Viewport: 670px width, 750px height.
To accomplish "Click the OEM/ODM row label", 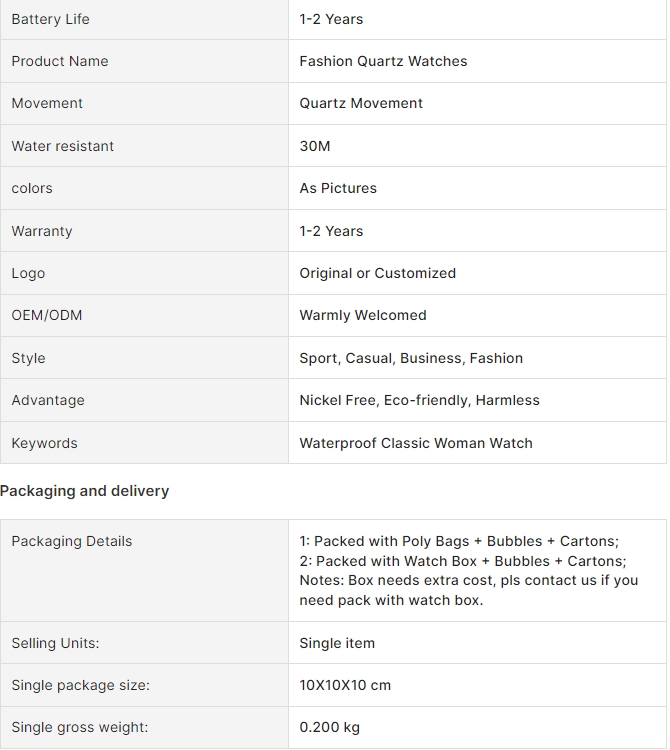I will pos(47,315).
